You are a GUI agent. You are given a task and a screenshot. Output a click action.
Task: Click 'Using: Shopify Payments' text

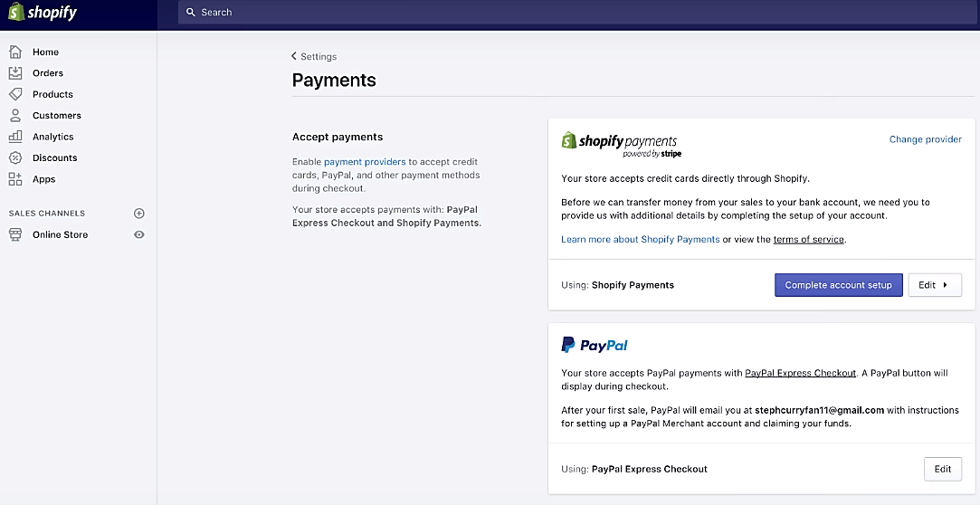coord(617,285)
